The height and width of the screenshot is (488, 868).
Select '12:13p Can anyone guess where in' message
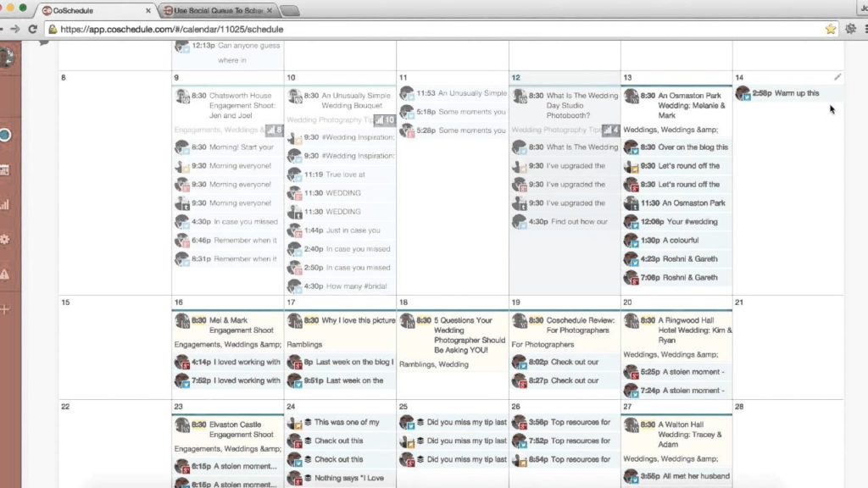pos(227,53)
